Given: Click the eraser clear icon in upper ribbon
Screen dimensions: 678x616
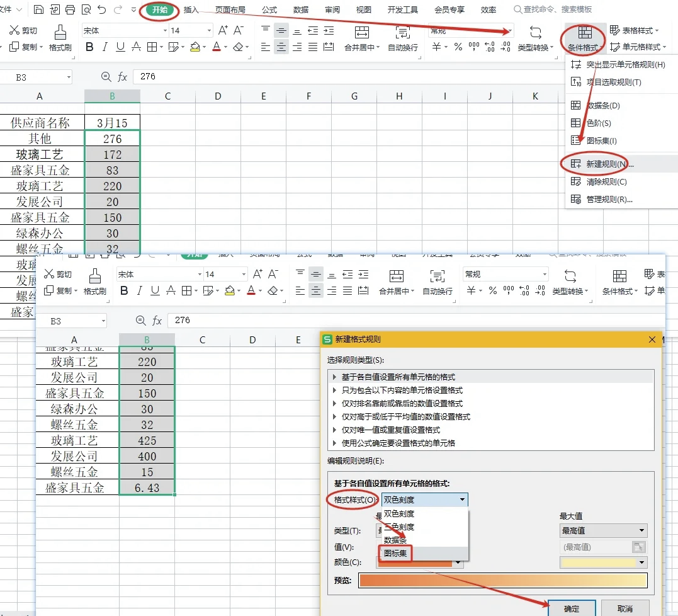Looking at the screenshot, I should [238, 47].
